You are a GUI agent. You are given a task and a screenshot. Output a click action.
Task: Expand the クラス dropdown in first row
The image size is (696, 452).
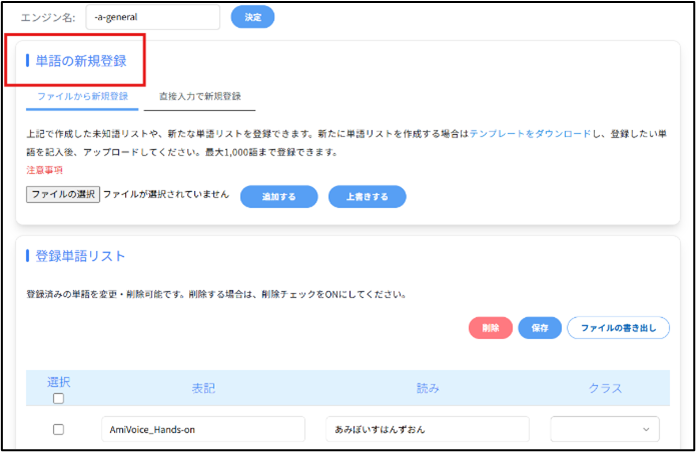tap(605, 429)
